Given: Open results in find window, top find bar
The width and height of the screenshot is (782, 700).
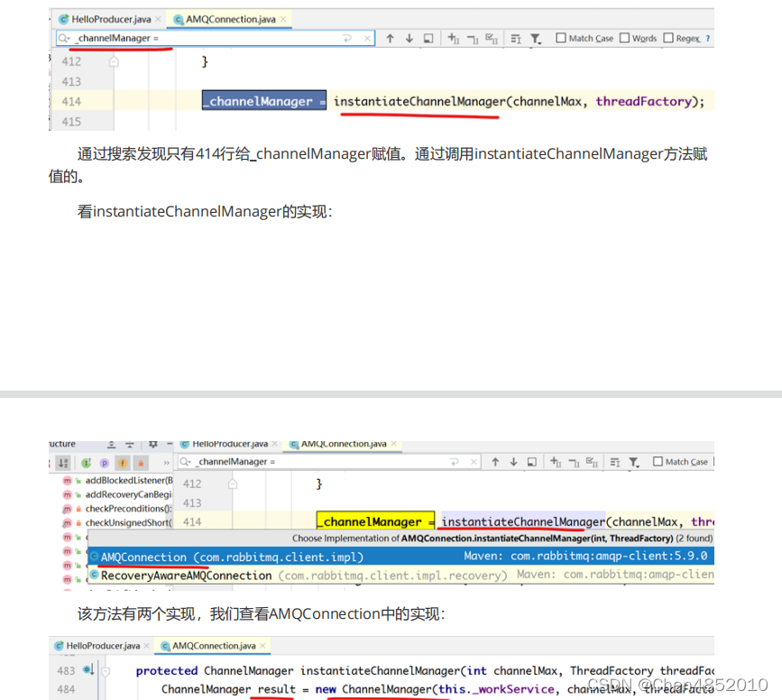Looking at the screenshot, I should 428,39.
